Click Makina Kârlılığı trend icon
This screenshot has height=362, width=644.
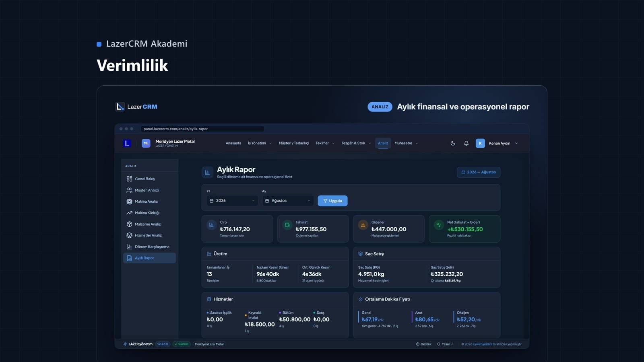pyautogui.click(x=129, y=213)
